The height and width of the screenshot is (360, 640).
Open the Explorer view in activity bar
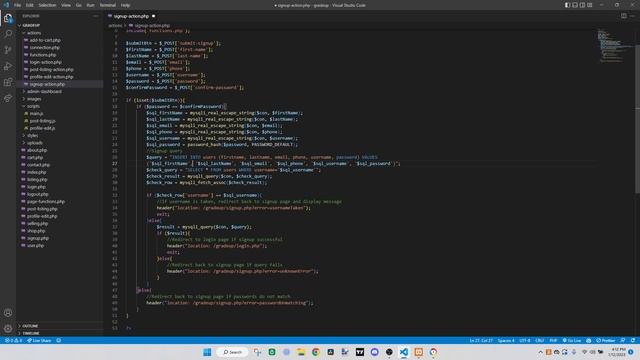click(8, 18)
